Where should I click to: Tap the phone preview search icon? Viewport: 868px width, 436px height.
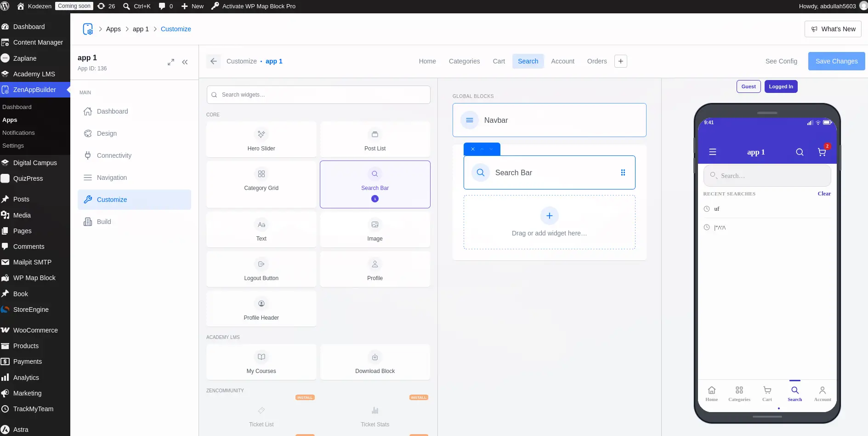pyautogui.click(x=800, y=152)
